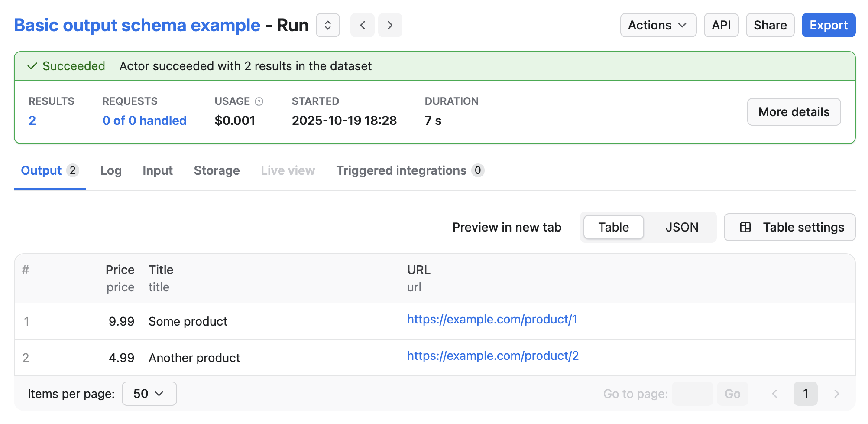The width and height of the screenshot is (868, 424).
Task: Go to the next run with the right arrow
Action: pyautogui.click(x=390, y=25)
